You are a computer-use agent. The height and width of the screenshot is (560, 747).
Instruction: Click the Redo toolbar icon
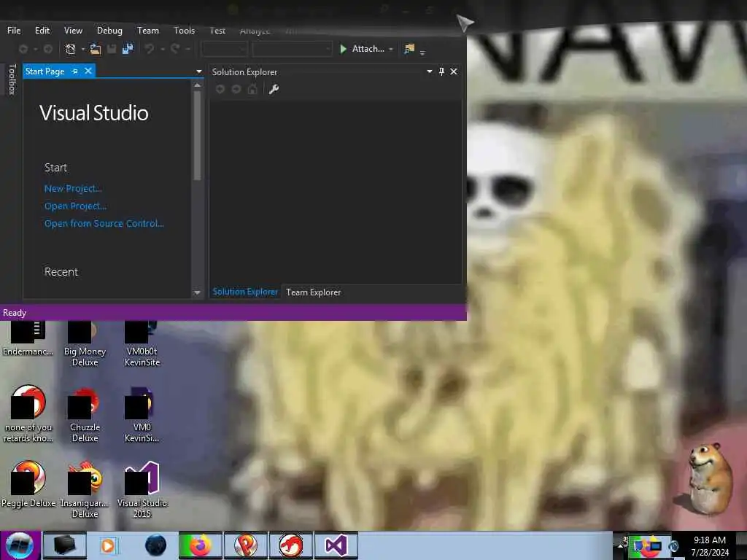click(175, 49)
